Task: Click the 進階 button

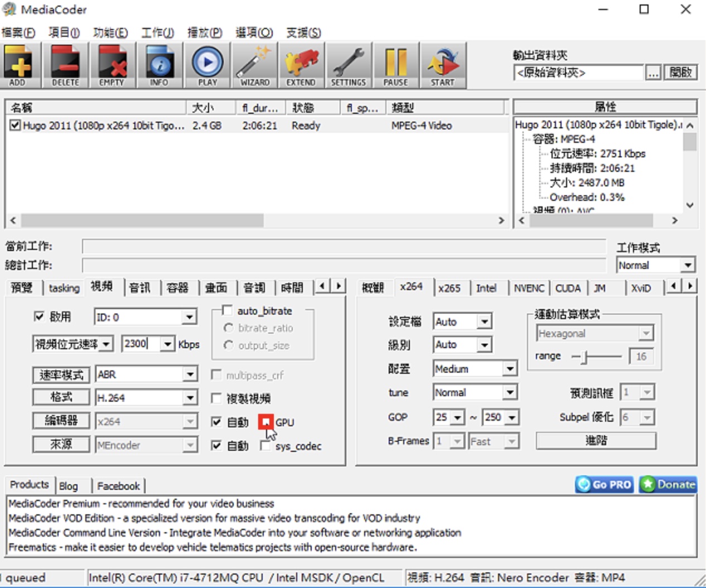Action: 596,441
